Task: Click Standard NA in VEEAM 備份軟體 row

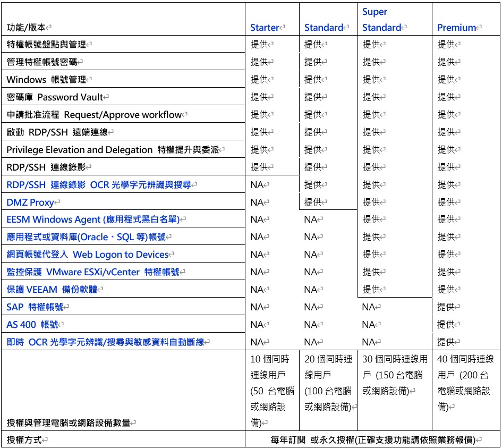Action: [x=311, y=290]
